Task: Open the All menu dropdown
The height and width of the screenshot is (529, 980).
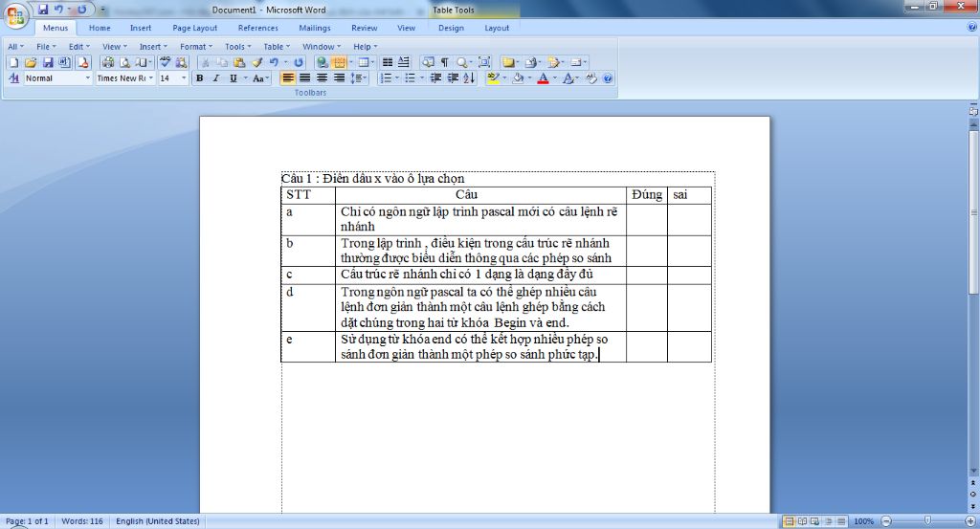Action: (15, 47)
